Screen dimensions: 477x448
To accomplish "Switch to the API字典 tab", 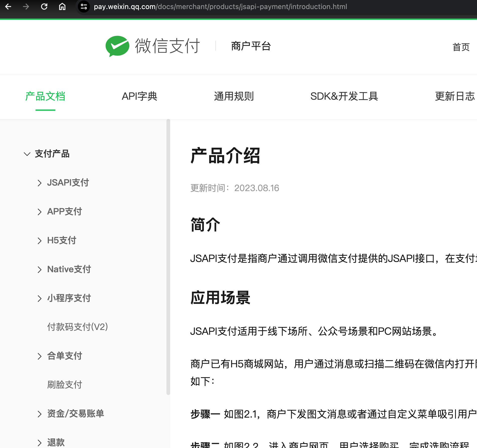I will coord(139,96).
